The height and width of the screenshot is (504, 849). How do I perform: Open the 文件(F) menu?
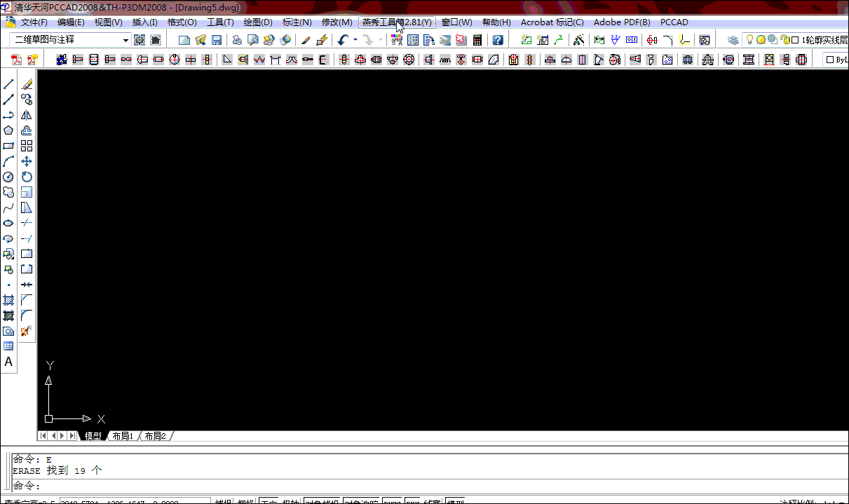34,22
